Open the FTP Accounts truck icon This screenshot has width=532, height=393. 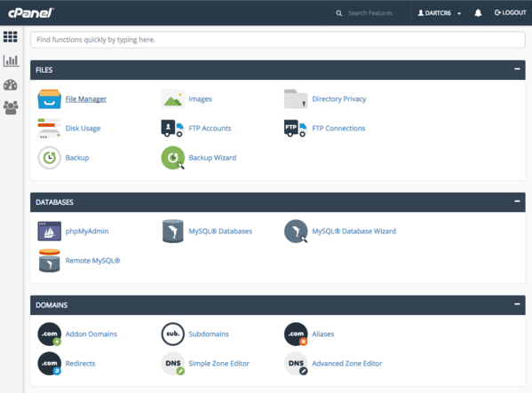click(172, 128)
